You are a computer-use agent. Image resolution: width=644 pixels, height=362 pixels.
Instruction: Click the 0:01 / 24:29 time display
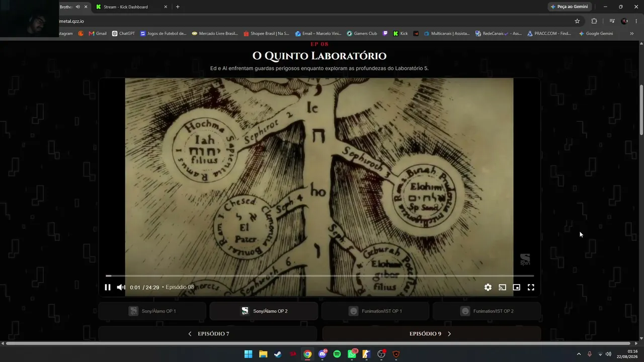point(144,288)
